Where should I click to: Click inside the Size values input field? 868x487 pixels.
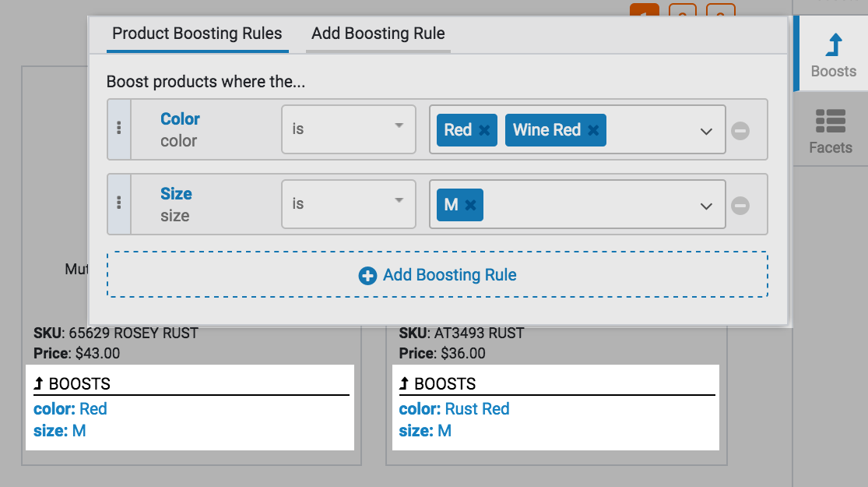coord(584,205)
